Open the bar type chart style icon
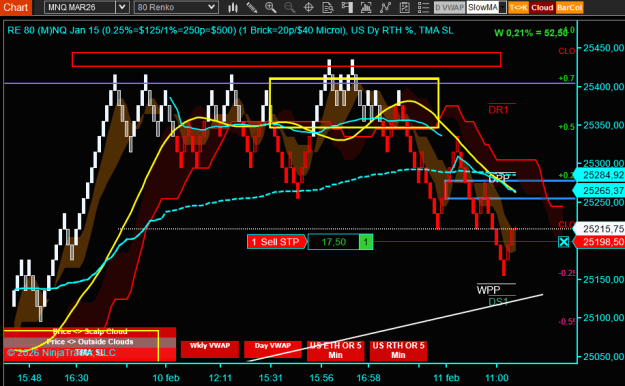This screenshot has height=386, width=625. click(x=233, y=8)
